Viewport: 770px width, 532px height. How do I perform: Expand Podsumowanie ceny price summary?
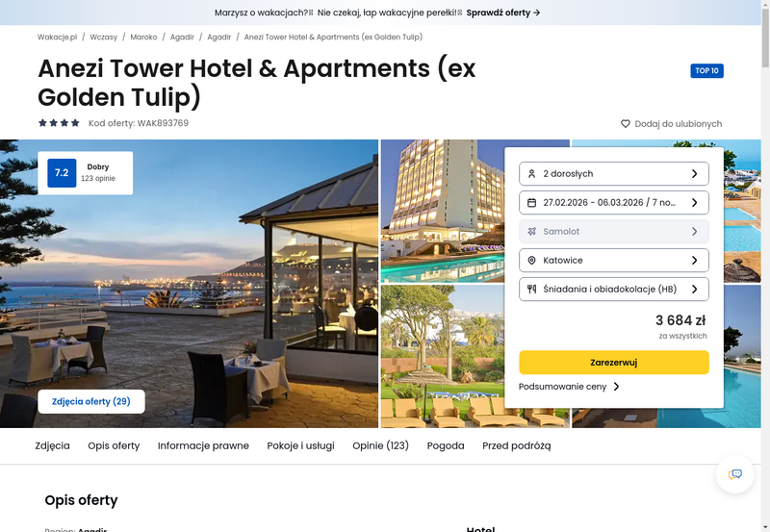[x=569, y=387]
